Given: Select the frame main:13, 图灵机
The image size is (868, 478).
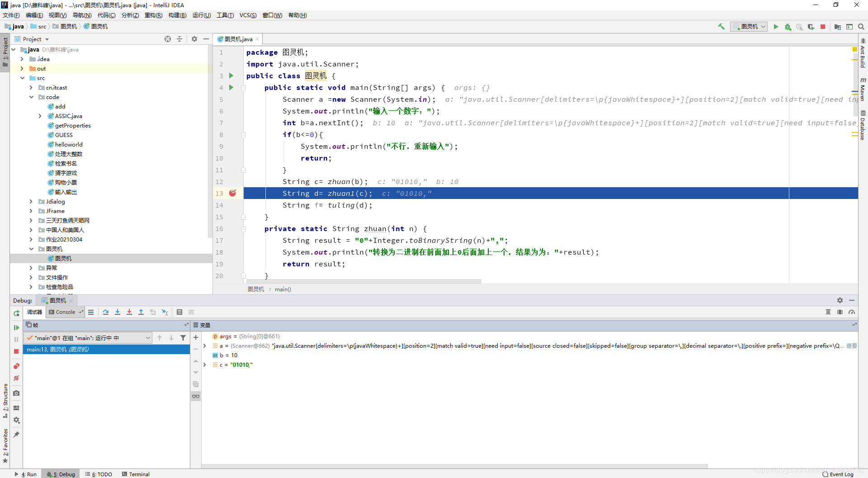Looking at the screenshot, I should click(x=106, y=350).
